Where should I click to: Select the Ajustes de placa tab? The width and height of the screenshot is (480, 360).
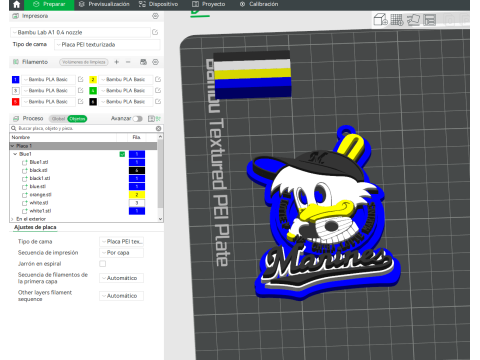click(35, 227)
